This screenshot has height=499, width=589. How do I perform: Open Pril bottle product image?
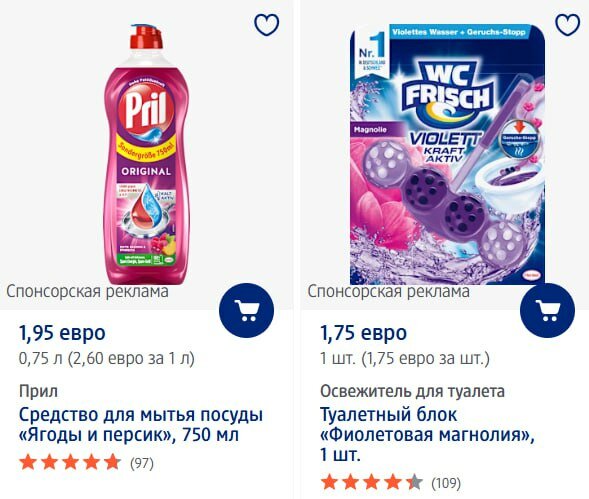(146, 154)
